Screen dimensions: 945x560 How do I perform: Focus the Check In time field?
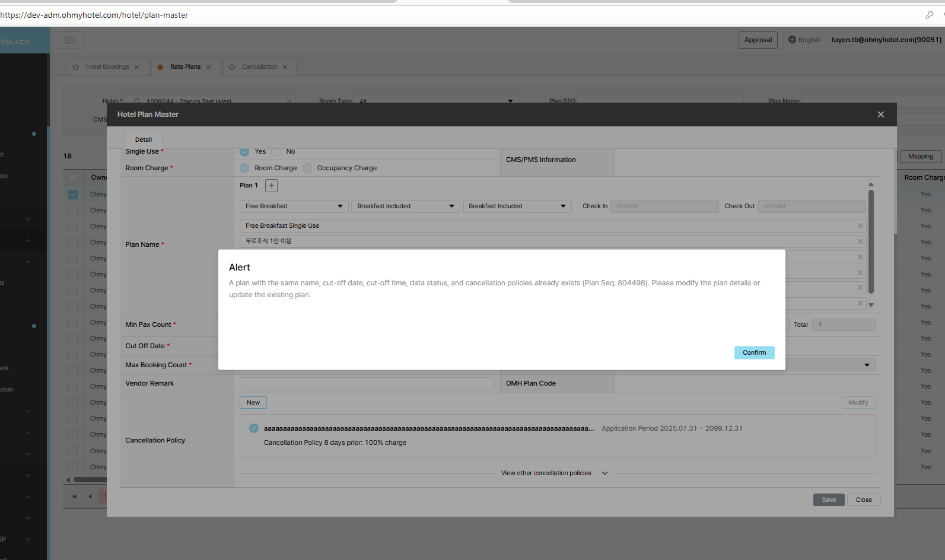[664, 206]
